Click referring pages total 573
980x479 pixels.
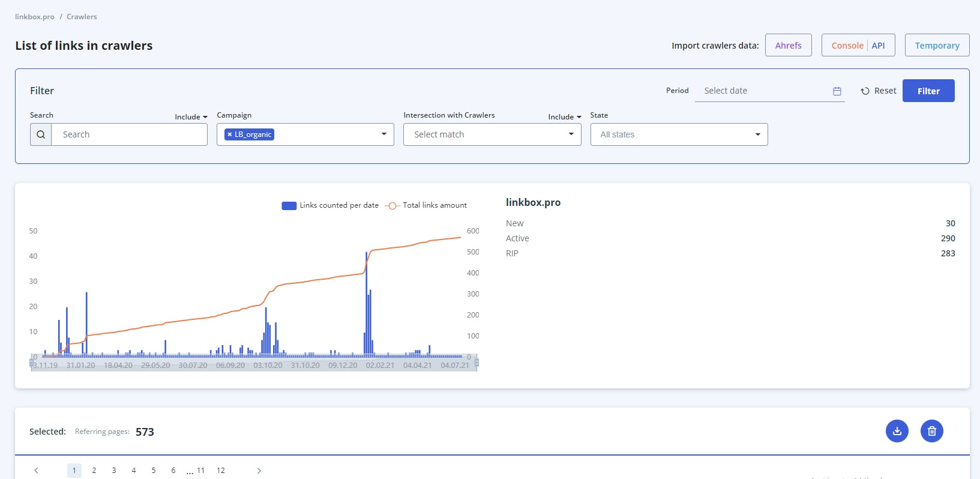point(145,432)
